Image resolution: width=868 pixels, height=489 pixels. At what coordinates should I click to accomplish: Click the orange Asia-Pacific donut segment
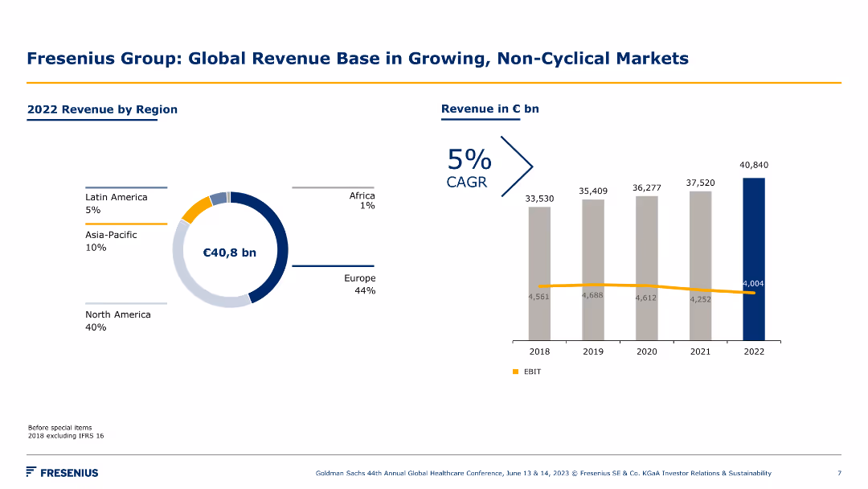coord(197,210)
